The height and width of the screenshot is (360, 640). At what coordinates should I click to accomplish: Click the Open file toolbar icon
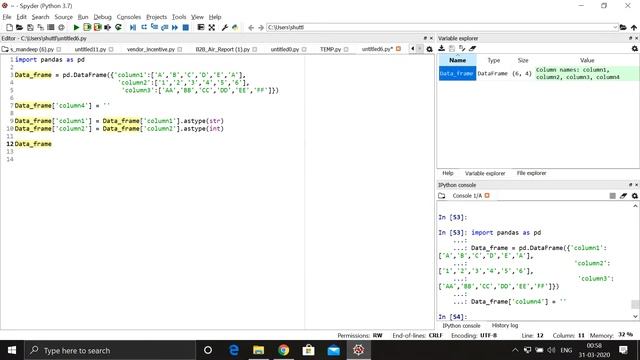19,27
